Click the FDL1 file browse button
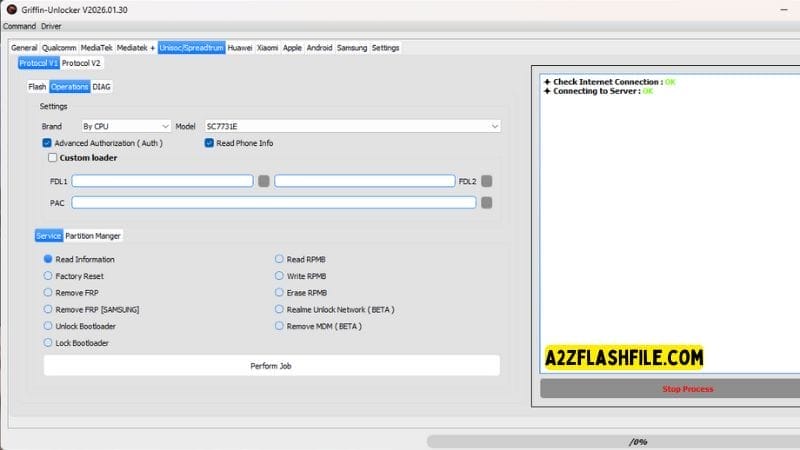This screenshot has width=800, height=450. coord(264,181)
